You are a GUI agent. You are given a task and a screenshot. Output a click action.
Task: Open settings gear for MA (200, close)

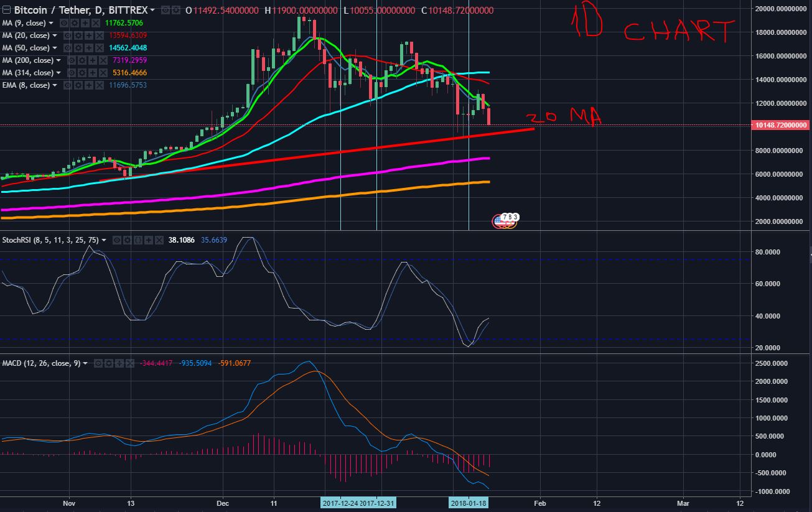[x=82, y=60]
